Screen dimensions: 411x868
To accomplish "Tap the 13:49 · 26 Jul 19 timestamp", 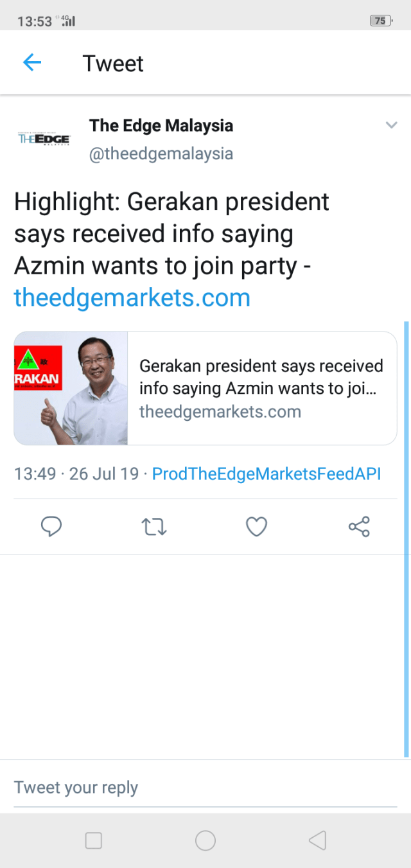I will pos(76,474).
